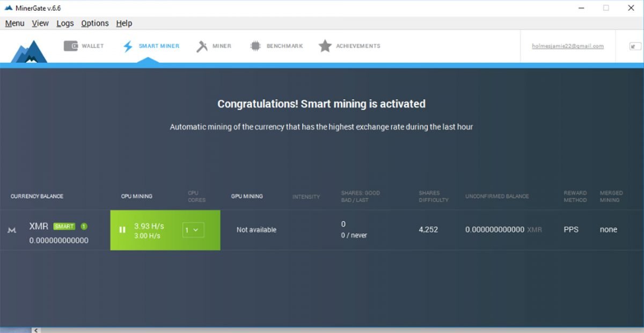Open the View menu
644x333 pixels.
pyautogui.click(x=40, y=23)
